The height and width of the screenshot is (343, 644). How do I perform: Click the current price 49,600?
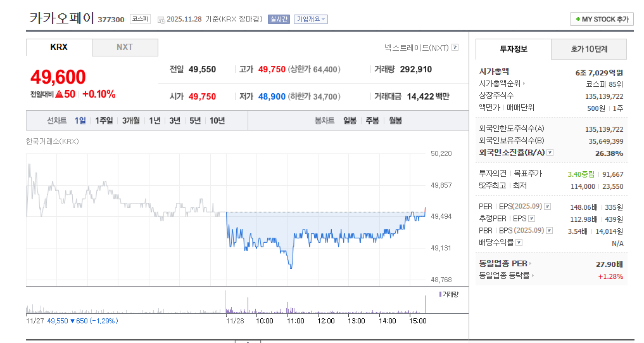58,77
